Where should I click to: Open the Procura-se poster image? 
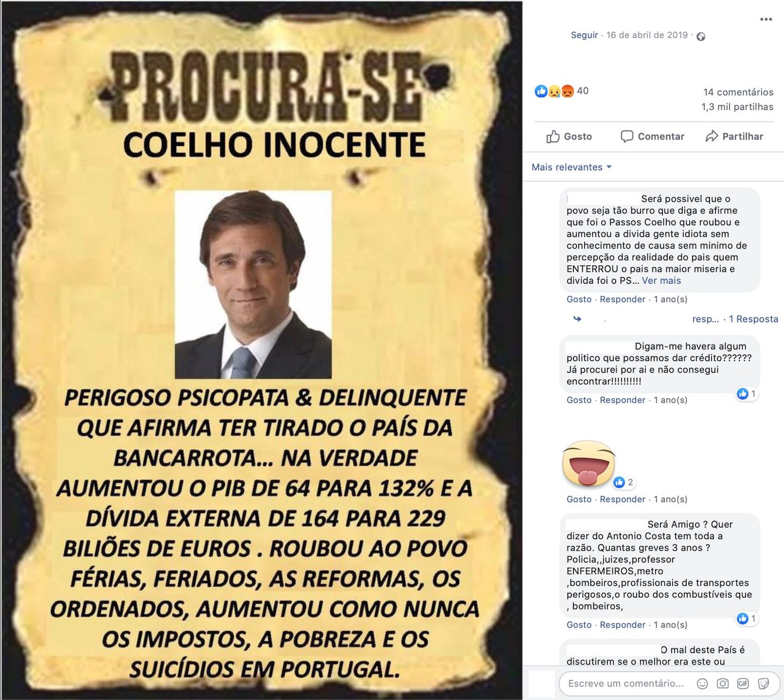point(261,350)
